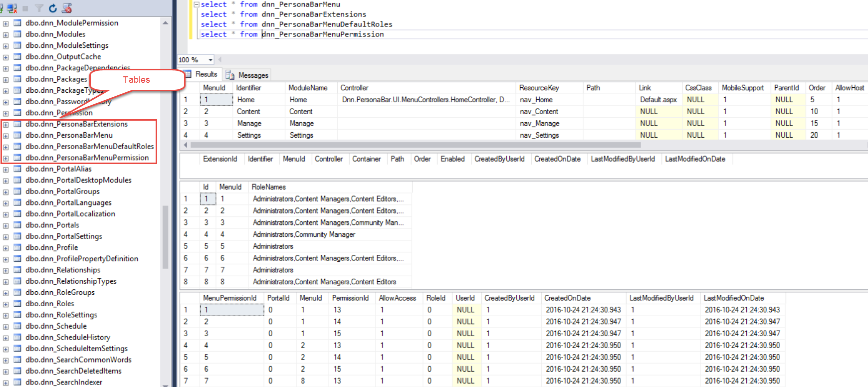Click the table icon of dbo.dnn_PersonaBarMenu

coord(17,135)
